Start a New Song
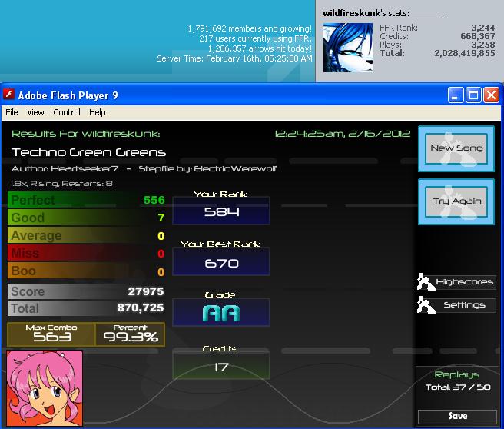 click(456, 148)
